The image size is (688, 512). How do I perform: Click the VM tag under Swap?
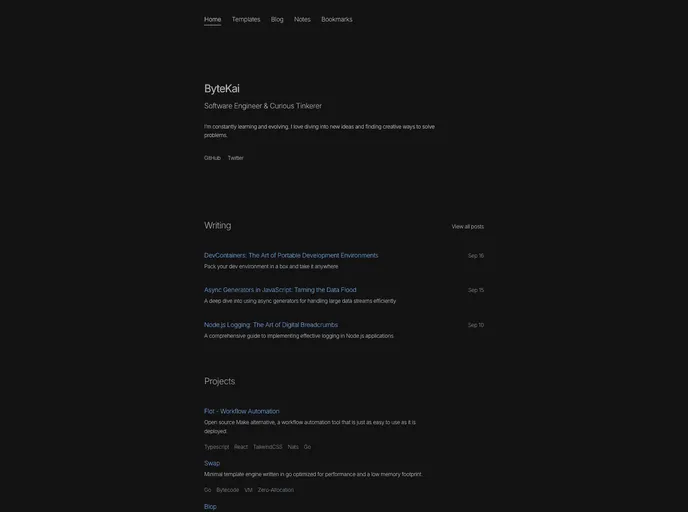[x=248, y=490]
